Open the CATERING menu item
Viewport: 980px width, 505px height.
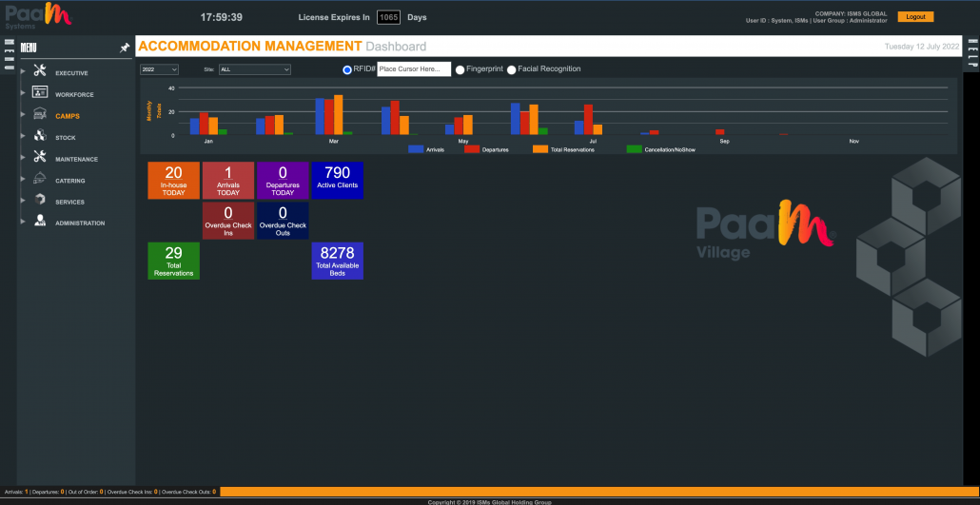[70, 181]
